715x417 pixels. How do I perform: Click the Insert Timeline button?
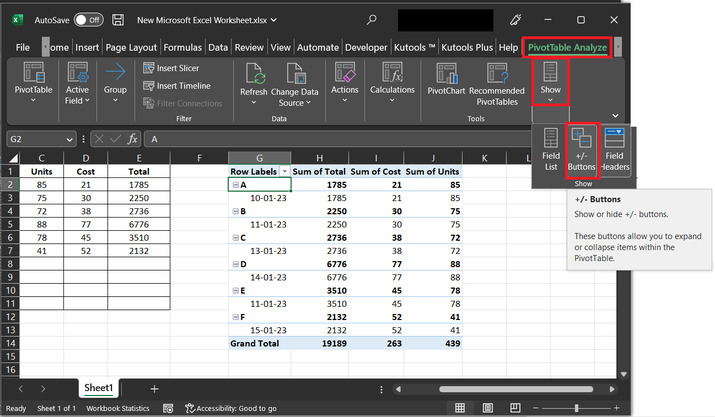pyautogui.click(x=176, y=85)
